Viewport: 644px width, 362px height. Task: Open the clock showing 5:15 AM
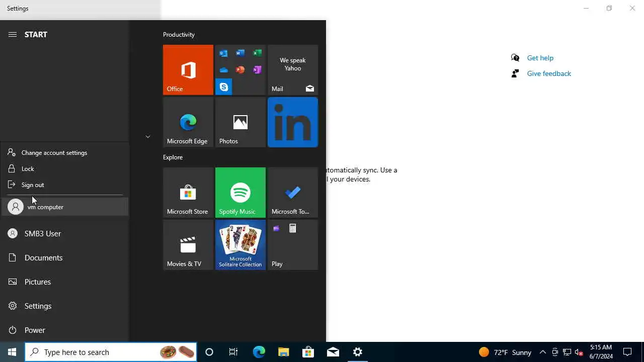601,352
